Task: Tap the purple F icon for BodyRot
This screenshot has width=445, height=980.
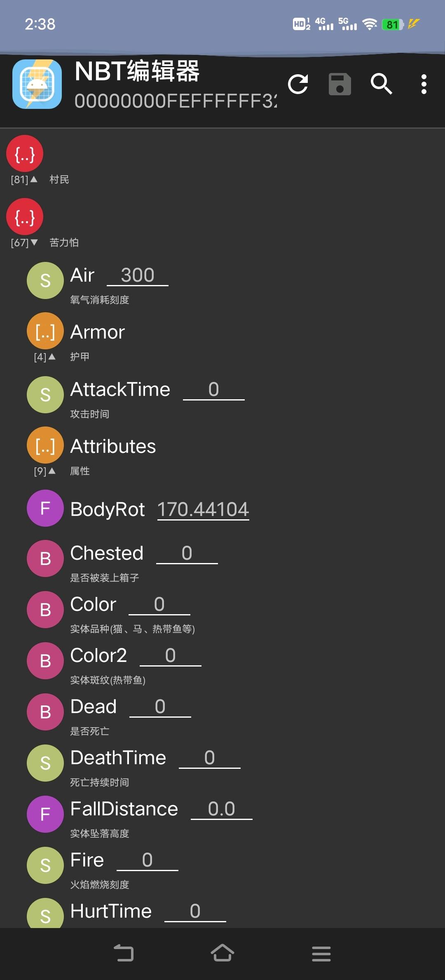Action: click(x=45, y=508)
